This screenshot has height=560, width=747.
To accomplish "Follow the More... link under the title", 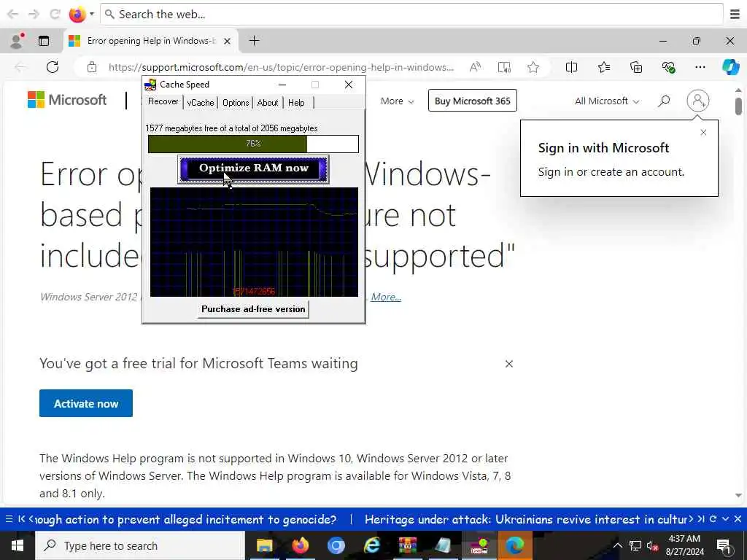I will tap(386, 297).
